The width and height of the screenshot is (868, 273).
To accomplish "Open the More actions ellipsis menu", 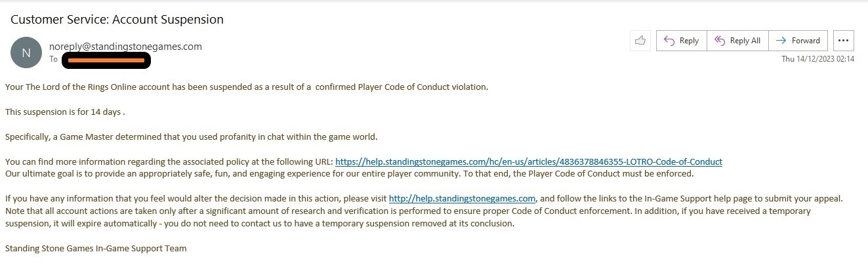I will click(x=844, y=41).
